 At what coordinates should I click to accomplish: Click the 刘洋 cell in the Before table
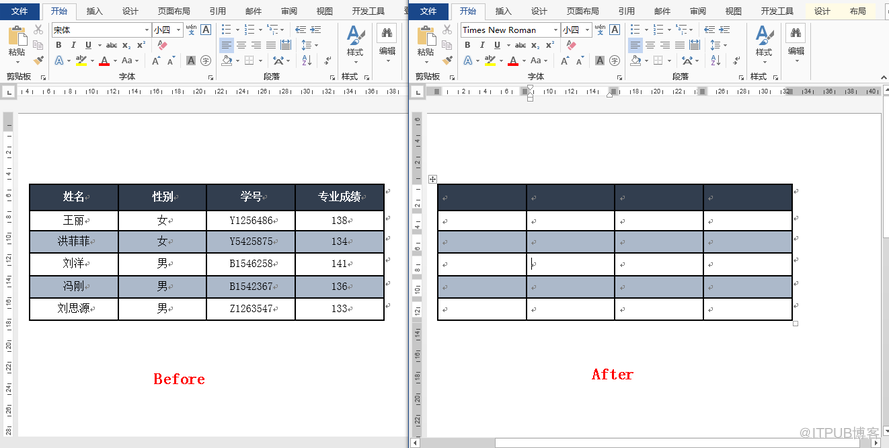[74, 264]
